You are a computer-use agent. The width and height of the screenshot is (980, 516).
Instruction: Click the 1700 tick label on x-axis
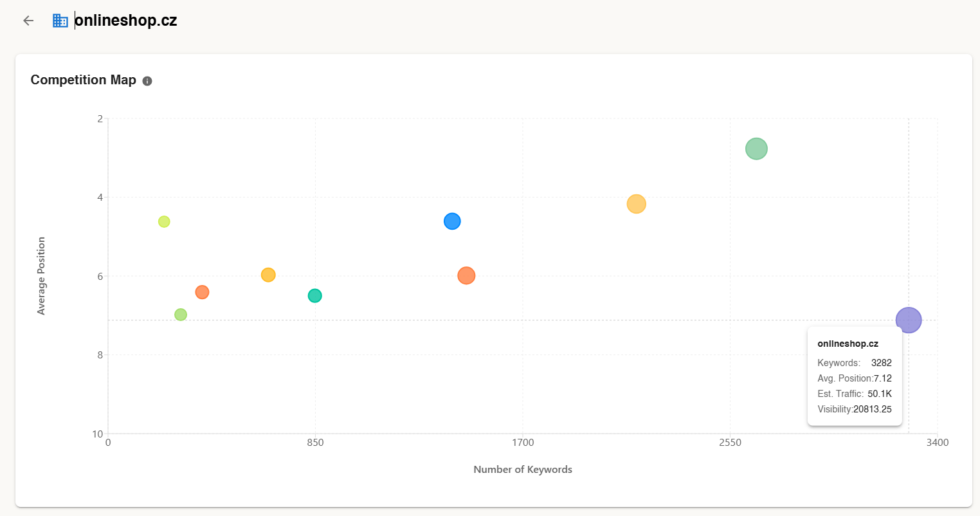(x=523, y=443)
